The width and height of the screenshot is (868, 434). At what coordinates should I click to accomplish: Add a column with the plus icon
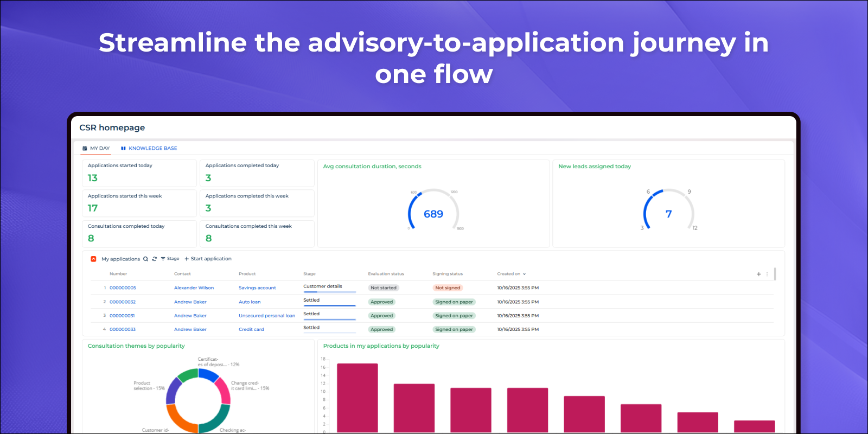[758, 274]
